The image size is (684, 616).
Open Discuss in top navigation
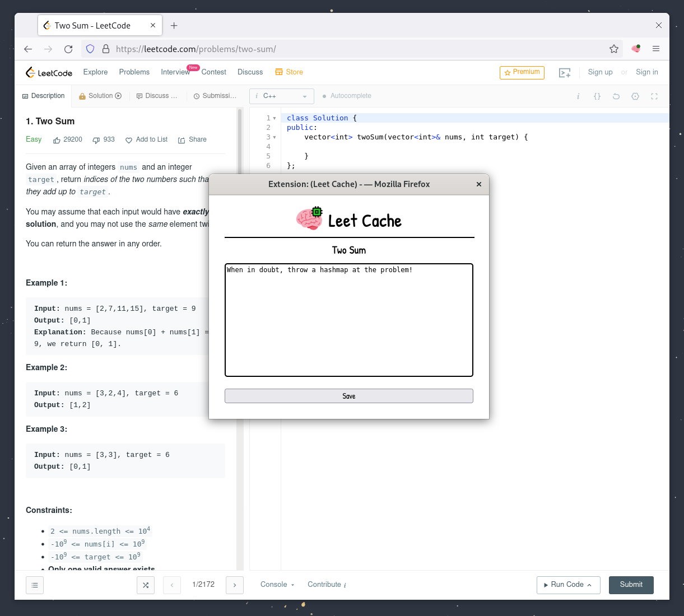250,72
